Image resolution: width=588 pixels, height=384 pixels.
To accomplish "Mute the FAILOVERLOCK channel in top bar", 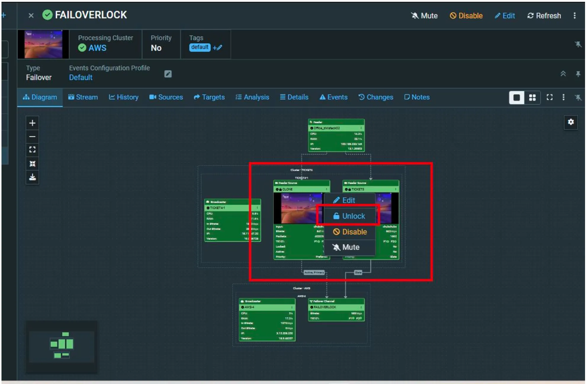I will tap(424, 16).
